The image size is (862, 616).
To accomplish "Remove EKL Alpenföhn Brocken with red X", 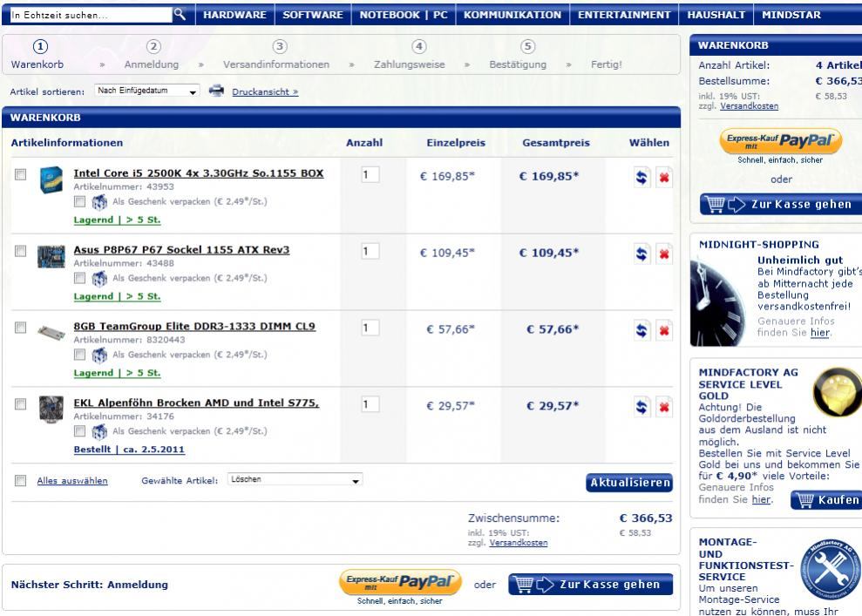I will click(664, 407).
